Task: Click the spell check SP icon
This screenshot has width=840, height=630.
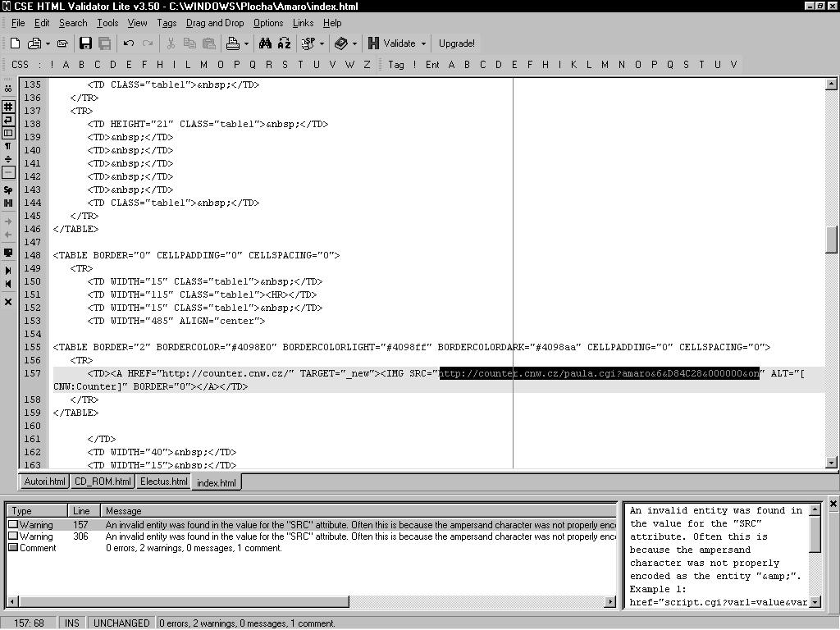Action: (308, 43)
